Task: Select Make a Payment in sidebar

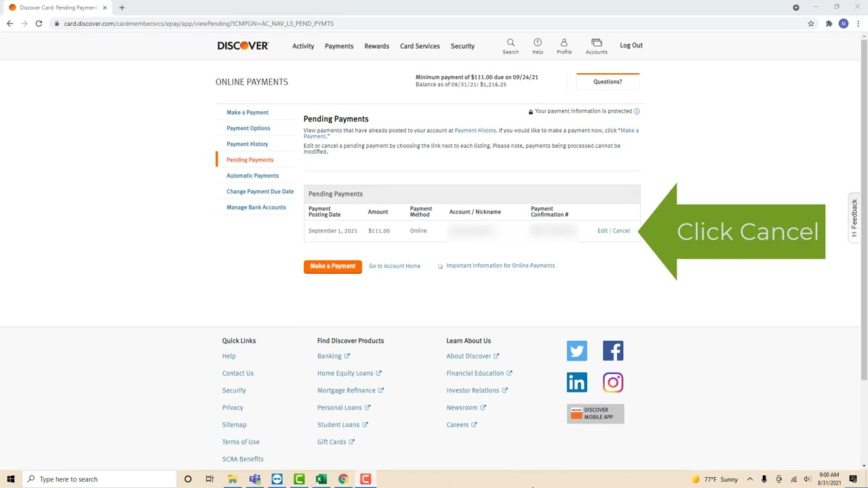Action: pyautogui.click(x=248, y=113)
